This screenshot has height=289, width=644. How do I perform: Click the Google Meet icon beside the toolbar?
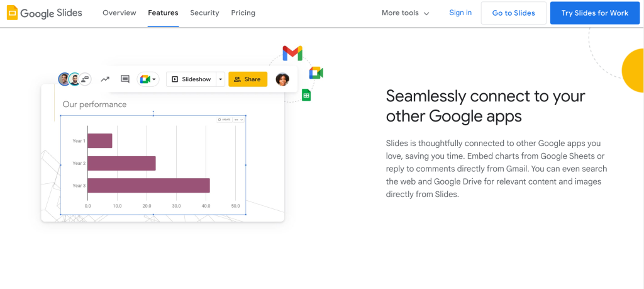[316, 73]
